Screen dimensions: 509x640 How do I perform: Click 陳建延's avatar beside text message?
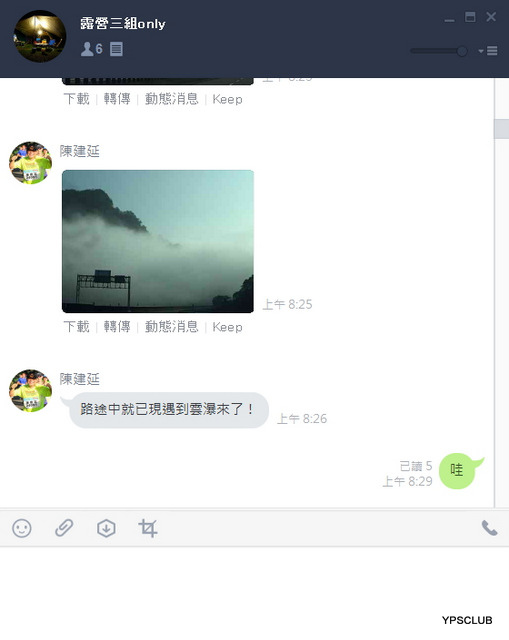pos(31,391)
